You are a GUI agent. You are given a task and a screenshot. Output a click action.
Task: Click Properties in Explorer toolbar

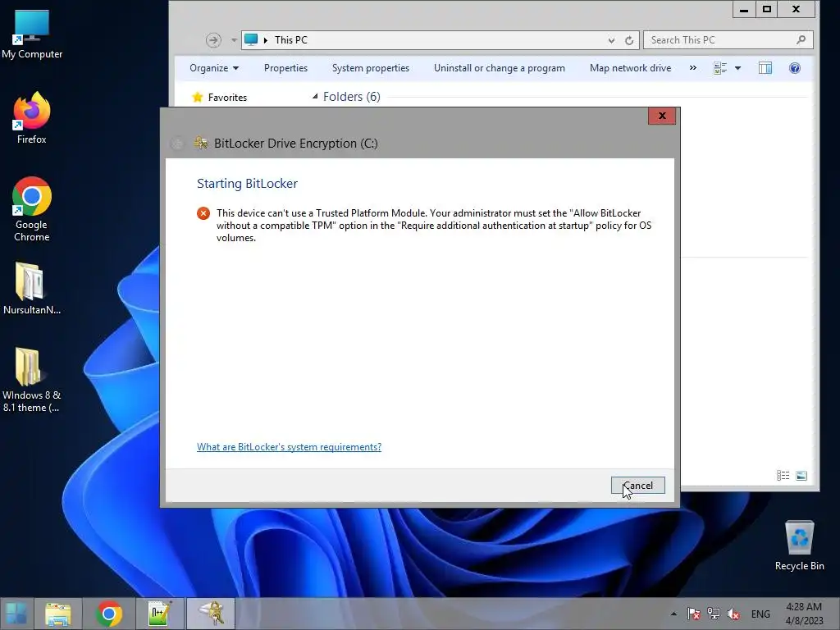point(285,68)
